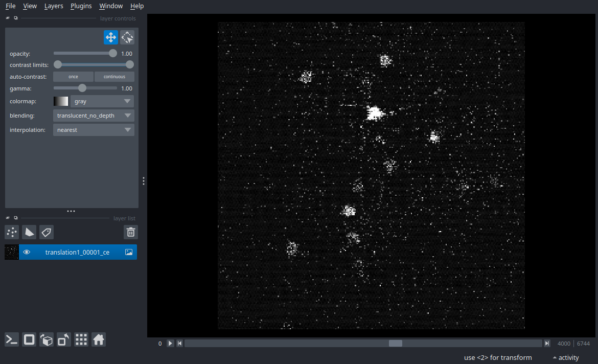Roll dimensions with the cube icon
Screen dimensions: 598x364
(x=46, y=339)
